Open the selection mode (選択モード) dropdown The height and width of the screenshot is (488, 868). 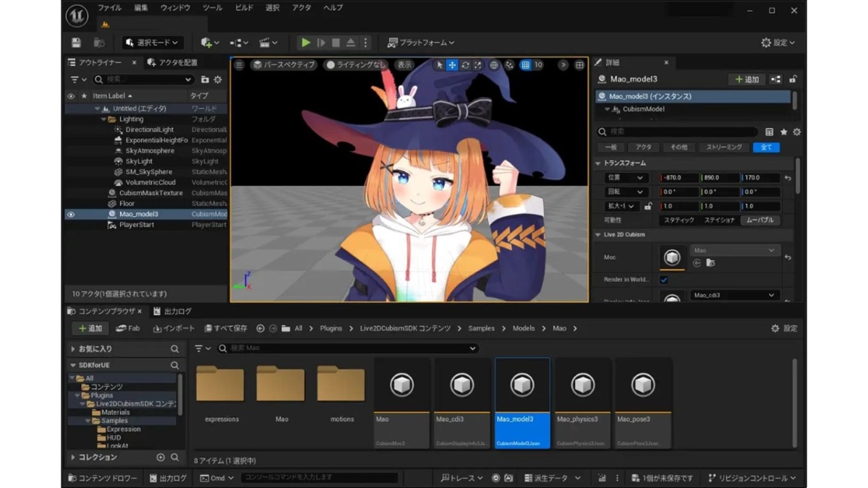[x=153, y=43]
